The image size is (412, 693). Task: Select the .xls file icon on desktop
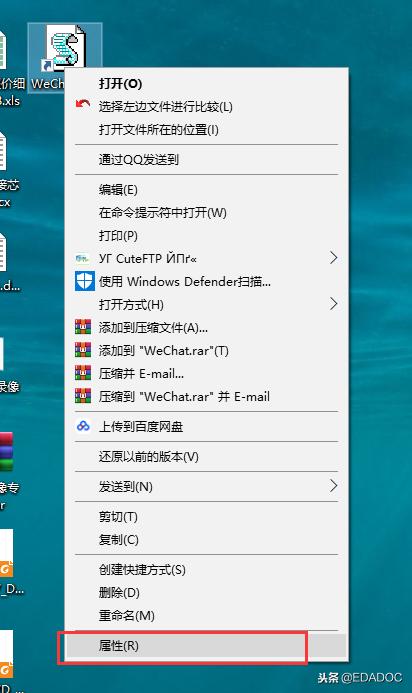click(x=4, y=49)
